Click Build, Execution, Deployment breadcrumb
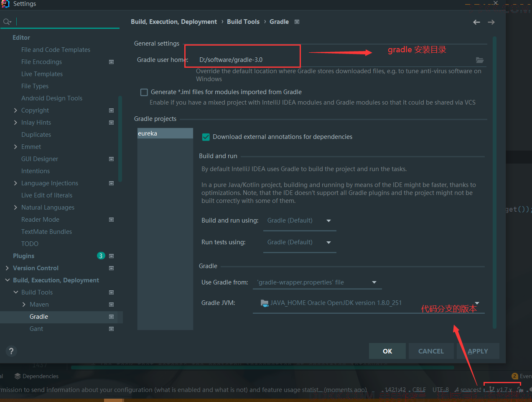The width and height of the screenshot is (532, 402). pos(174,22)
